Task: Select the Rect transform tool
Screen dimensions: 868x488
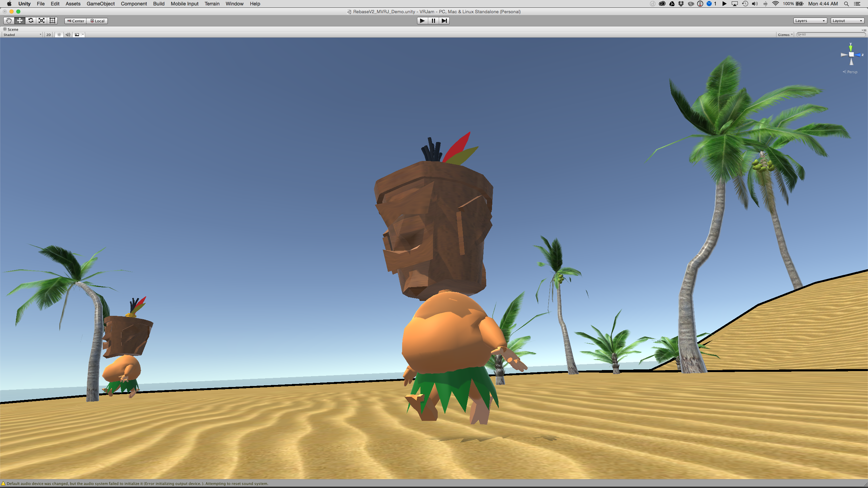Action: click(52, 21)
